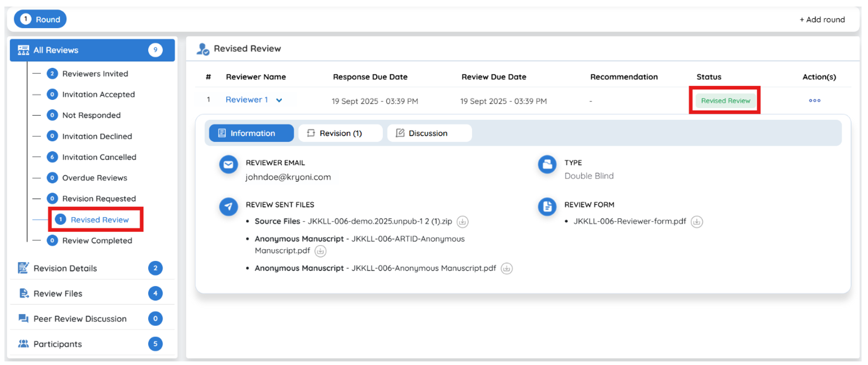Select Revised Review filter in sidebar
Viewport: 868px width, 365px height.
coord(99,220)
